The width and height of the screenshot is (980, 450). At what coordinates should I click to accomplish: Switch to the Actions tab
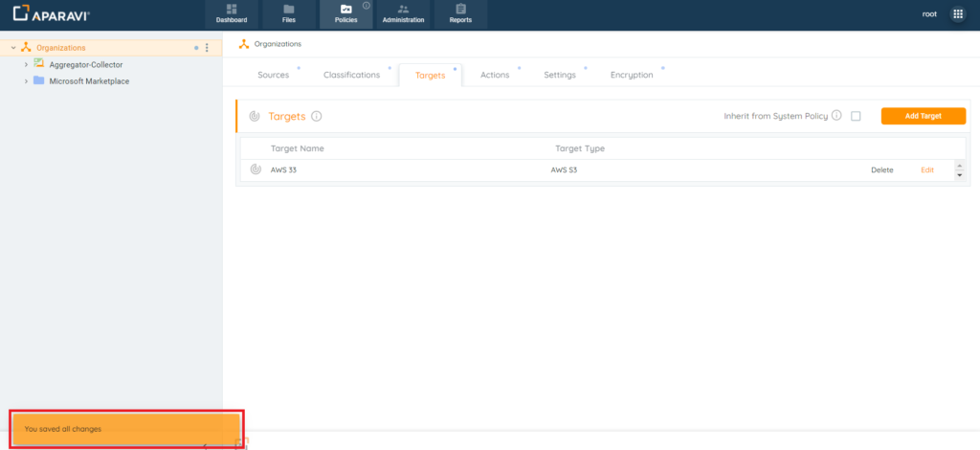495,75
